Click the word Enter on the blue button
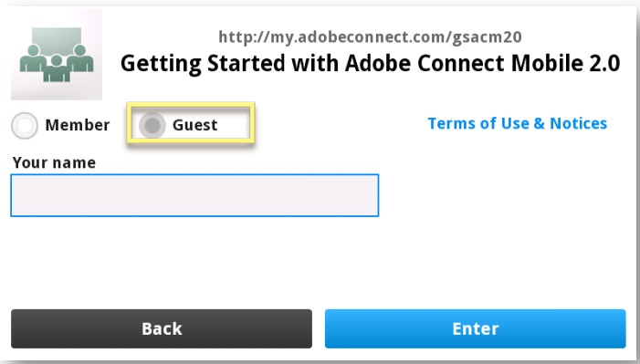The height and width of the screenshot is (364, 640). [476, 328]
